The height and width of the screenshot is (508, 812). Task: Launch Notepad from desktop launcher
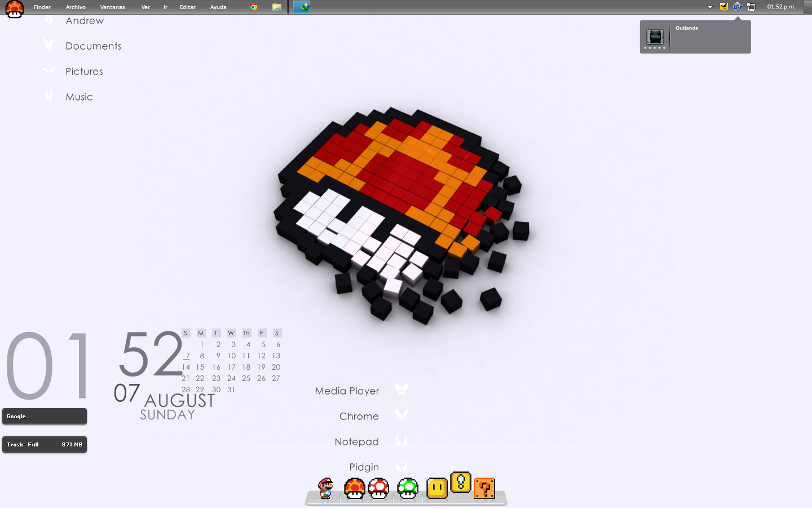(357, 441)
